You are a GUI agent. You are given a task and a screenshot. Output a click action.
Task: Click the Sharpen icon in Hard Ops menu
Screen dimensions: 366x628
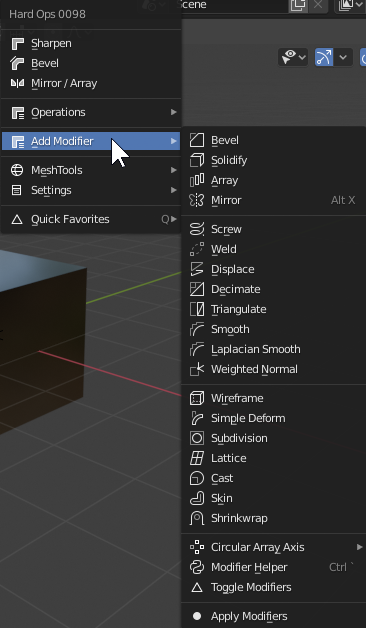[x=17, y=44]
